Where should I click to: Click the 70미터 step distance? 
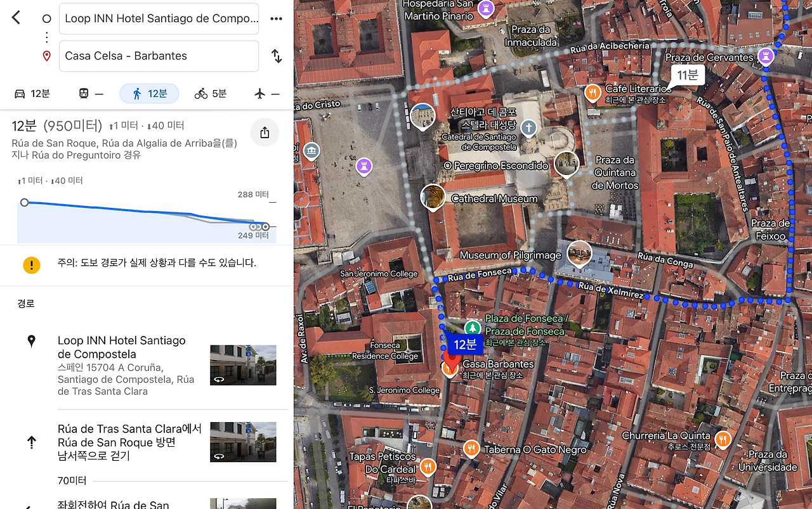click(72, 480)
